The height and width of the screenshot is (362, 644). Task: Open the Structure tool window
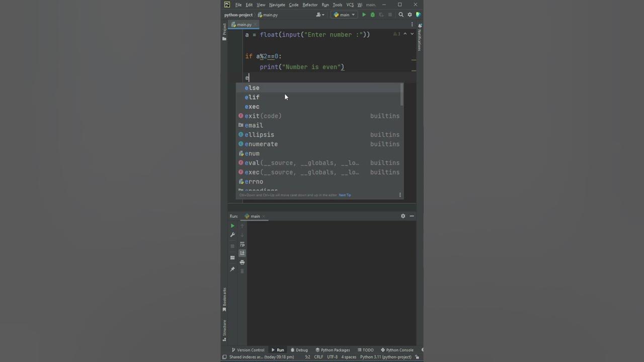coord(224,330)
